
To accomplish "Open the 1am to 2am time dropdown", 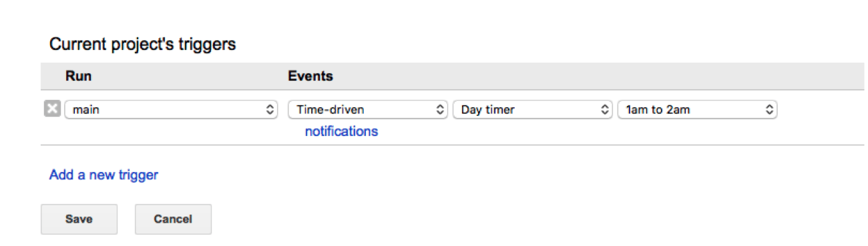I will point(697,110).
